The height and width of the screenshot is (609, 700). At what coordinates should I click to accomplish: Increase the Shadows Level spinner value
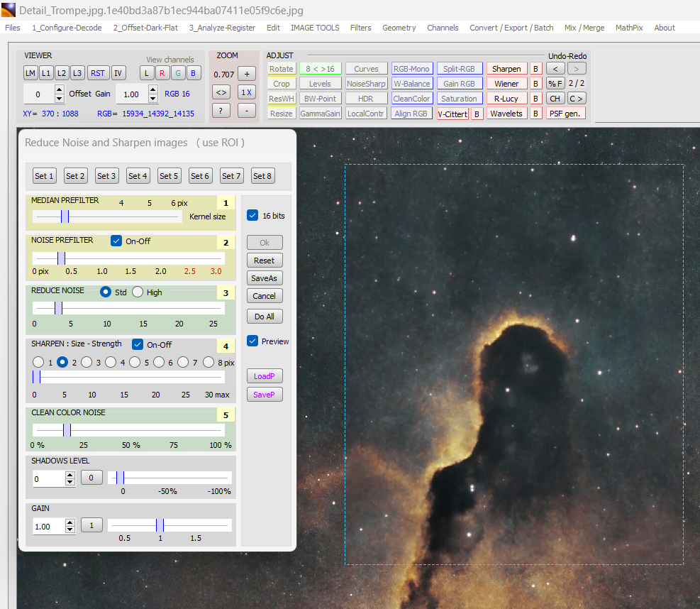tap(70, 475)
